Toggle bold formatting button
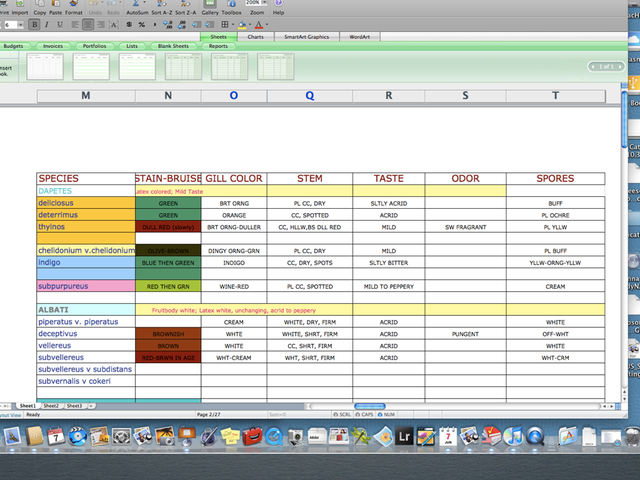Viewport: 640px width, 480px height. 34,24
